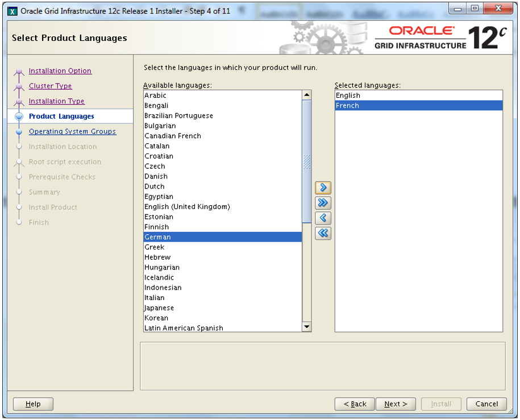Open Operating System Groups step
Viewport: 520px width, 420px height.
[72, 131]
